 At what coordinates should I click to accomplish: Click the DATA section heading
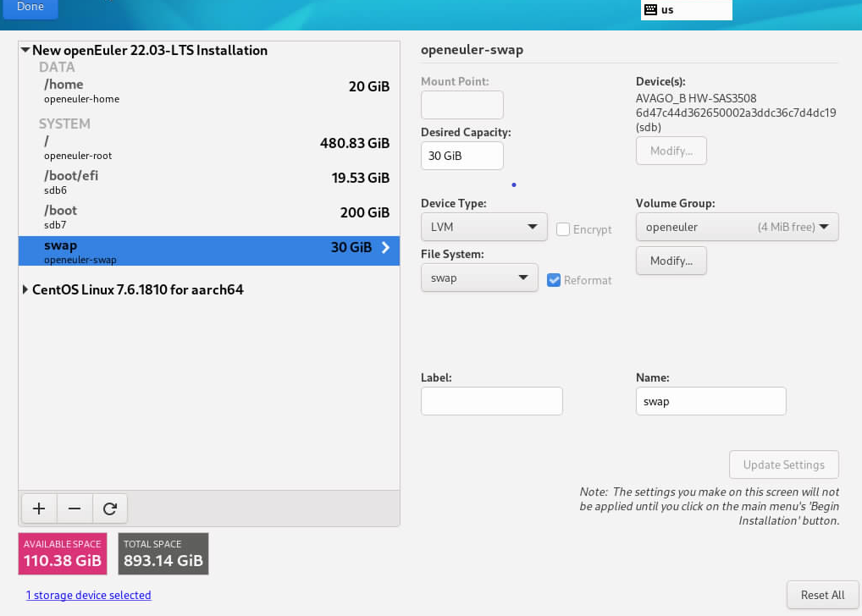coord(57,67)
